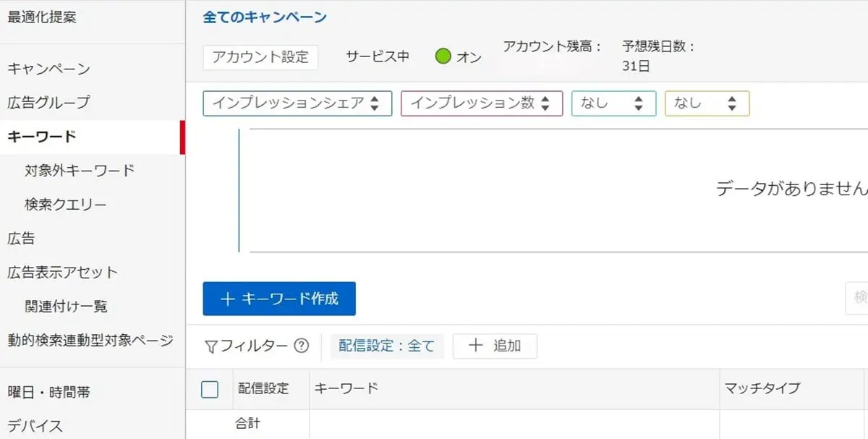This screenshot has height=439, width=868.
Task: Open the インプレッション数 metric dropdown
Action: pos(481,103)
